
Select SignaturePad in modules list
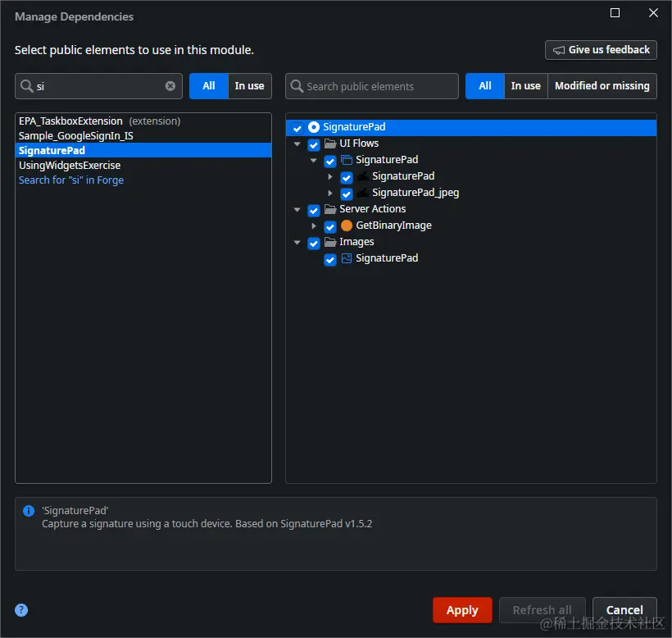pyautogui.click(x=143, y=151)
